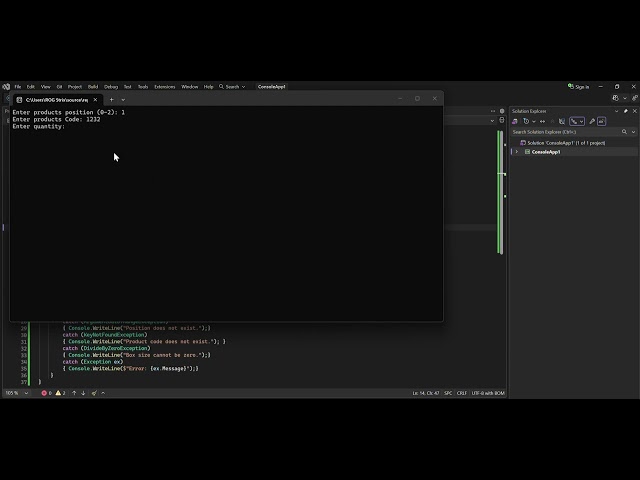The height and width of the screenshot is (480, 640).
Task: Click Pending Changes Filter icon
Action: [x=526, y=121]
